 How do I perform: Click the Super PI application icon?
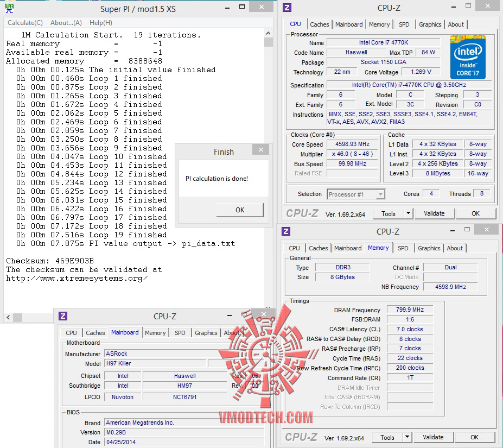click(x=9, y=8)
